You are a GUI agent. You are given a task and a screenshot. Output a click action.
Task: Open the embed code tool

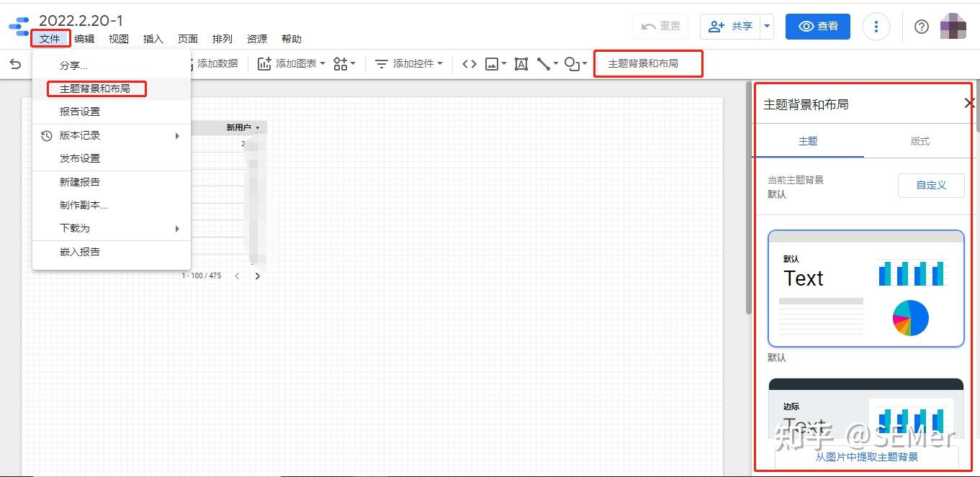pyautogui.click(x=469, y=63)
